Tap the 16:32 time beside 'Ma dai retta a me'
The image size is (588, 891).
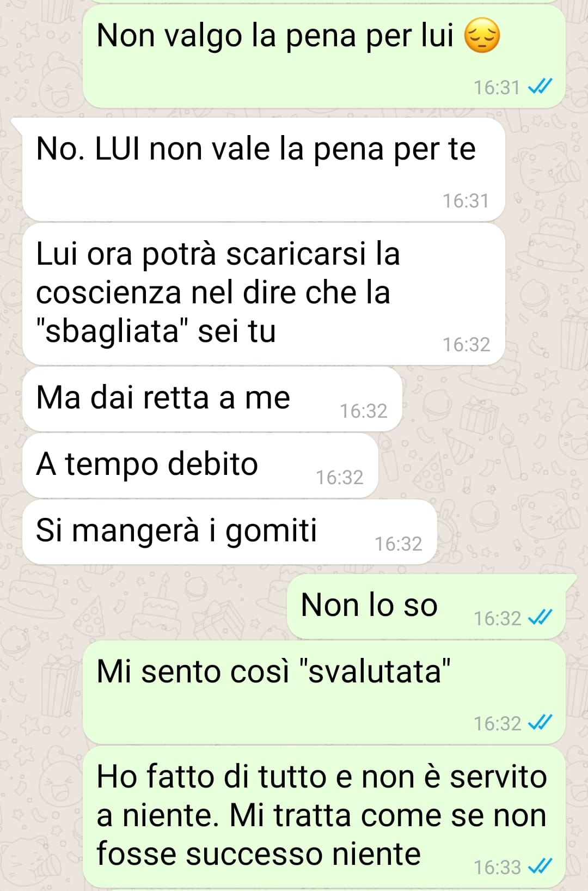(363, 411)
